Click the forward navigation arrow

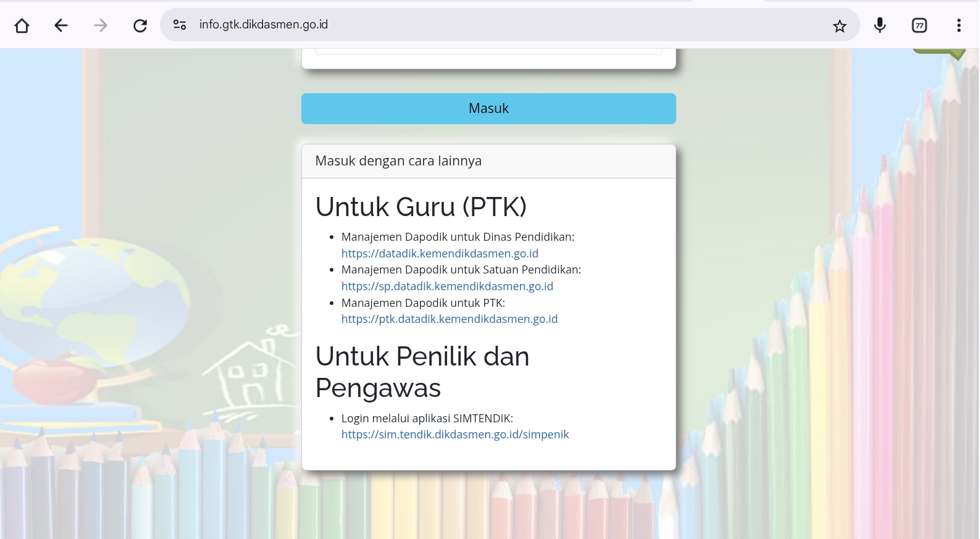(101, 25)
